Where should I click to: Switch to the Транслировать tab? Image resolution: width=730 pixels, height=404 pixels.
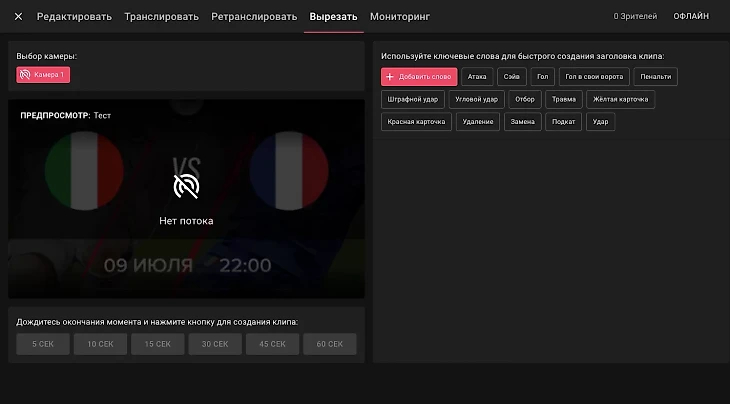[x=161, y=17]
